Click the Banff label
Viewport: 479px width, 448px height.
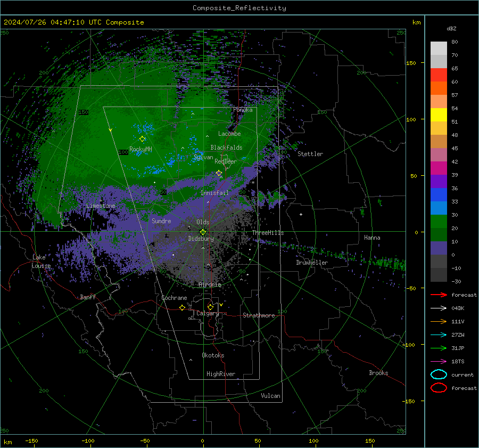[x=88, y=297]
